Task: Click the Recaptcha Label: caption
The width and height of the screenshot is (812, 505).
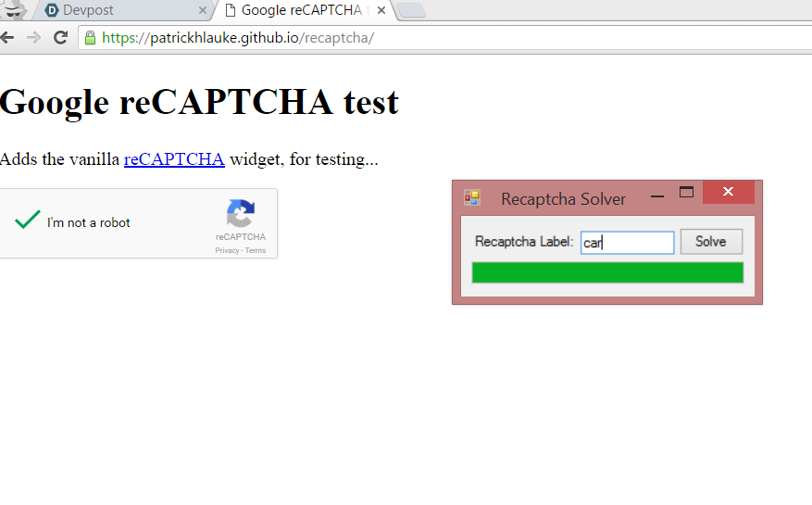Action: coord(524,242)
